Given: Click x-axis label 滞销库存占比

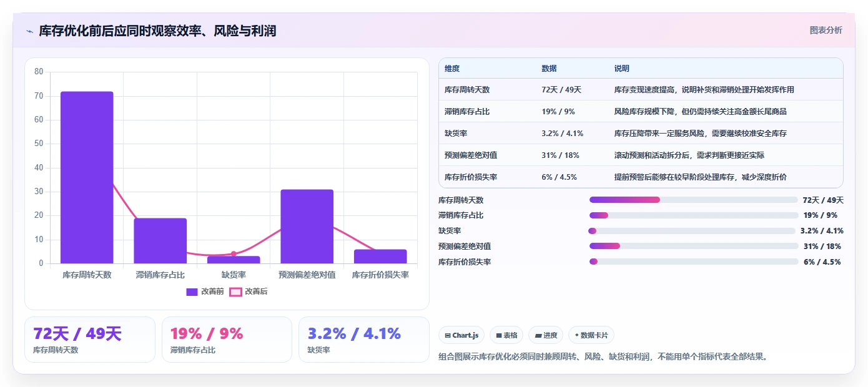Looking at the screenshot, I should pyautogui.click(x=160, y=275).
